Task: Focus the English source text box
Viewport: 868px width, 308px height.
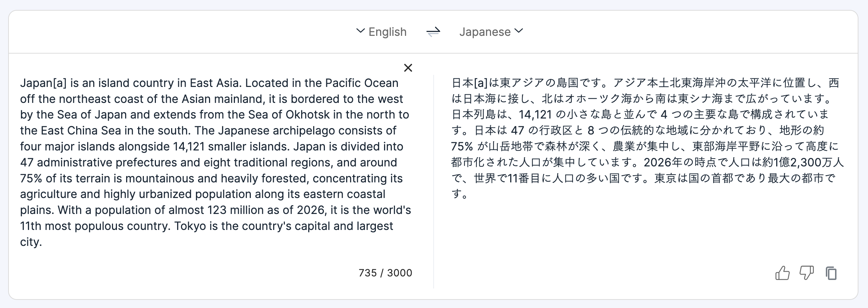Action: pos(215,162)
